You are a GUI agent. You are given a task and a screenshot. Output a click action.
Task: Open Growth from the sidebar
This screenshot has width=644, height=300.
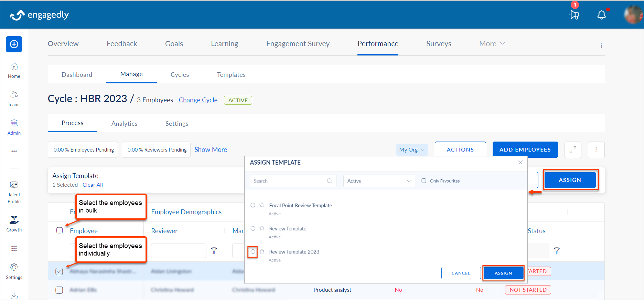click(x=14, y=224)
